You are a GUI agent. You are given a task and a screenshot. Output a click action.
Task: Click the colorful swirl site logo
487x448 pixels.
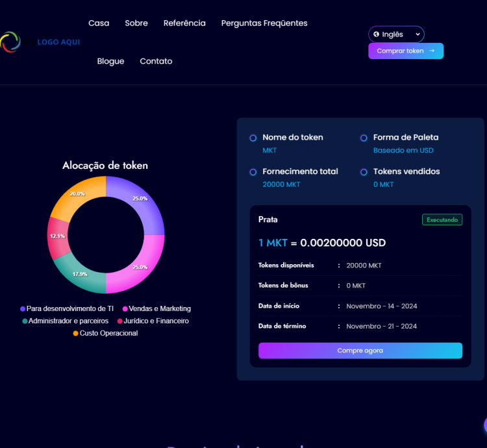click(10, 42)
